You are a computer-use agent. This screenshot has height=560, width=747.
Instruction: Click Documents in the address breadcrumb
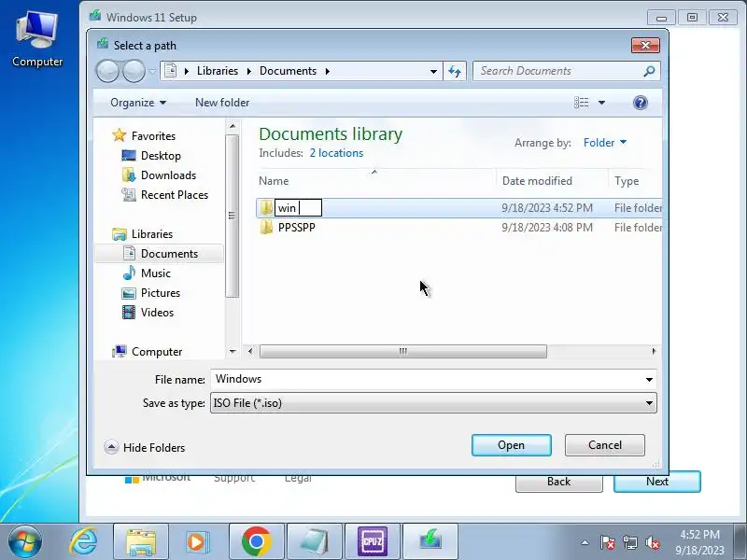[x=288, y=71]
